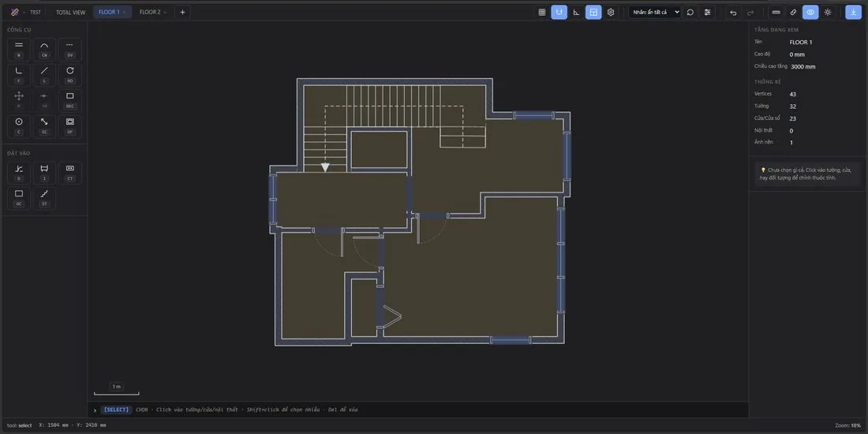This screenshot has height=434, width=868.
Task: Click the stair direction arrow in plan
Action: pos(325,167)
